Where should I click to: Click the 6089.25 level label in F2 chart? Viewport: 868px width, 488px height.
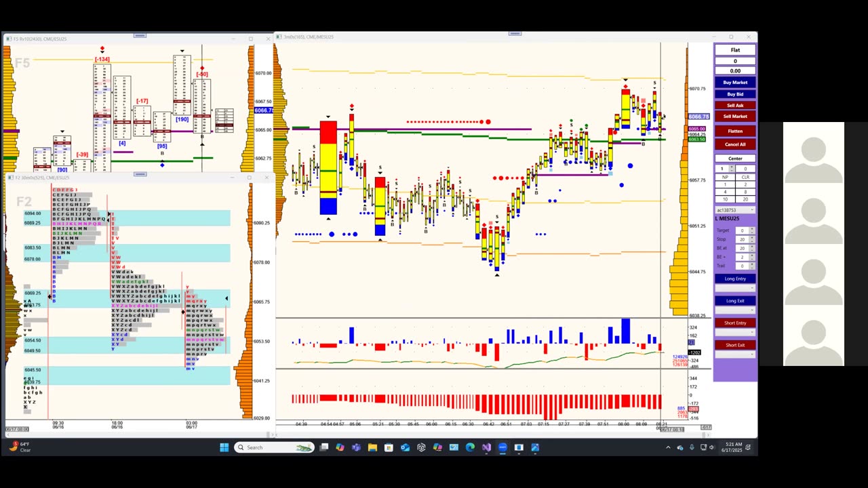click(33, 223)
